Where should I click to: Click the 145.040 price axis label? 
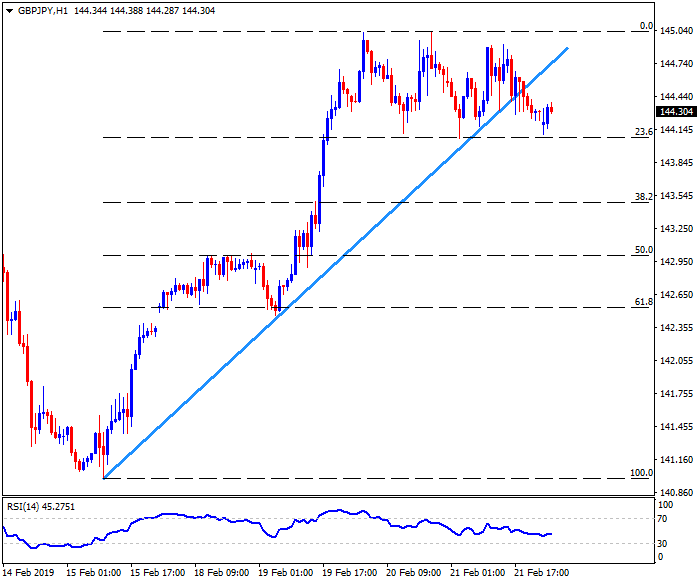[676, 31]
